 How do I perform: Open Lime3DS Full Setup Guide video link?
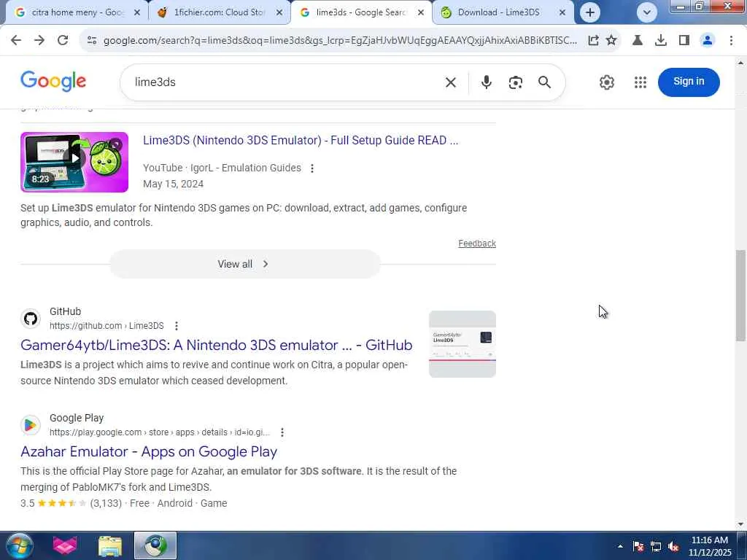[x=301, y=141]
